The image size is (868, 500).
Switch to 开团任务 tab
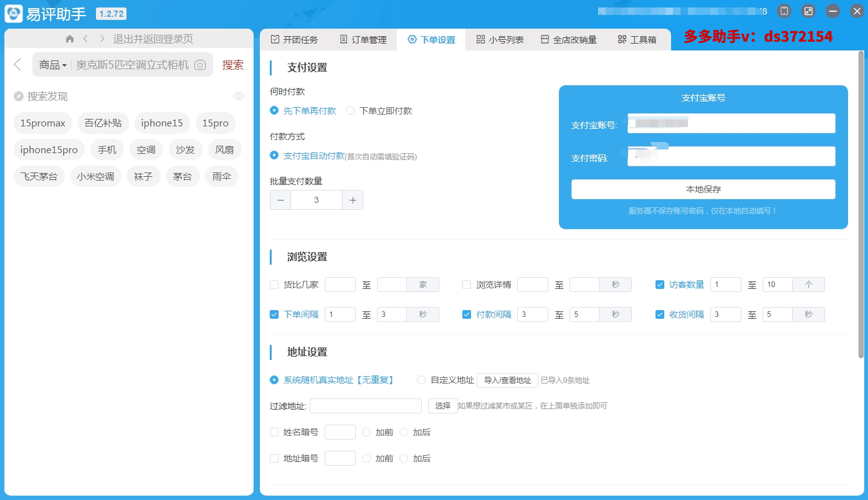click(x=294, y=39)
